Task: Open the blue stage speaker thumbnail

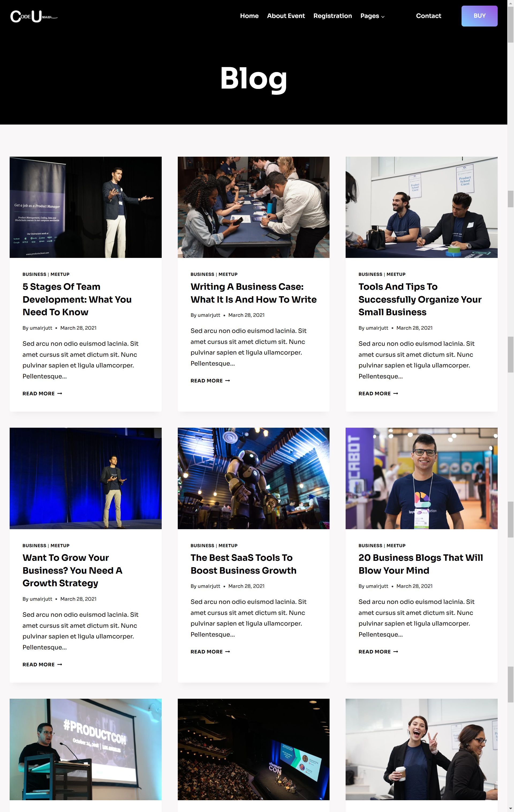Action: [85, 478]
